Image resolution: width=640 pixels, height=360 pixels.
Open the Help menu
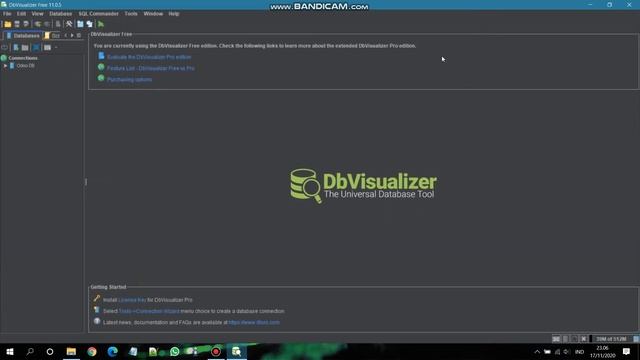click(174, 13)
